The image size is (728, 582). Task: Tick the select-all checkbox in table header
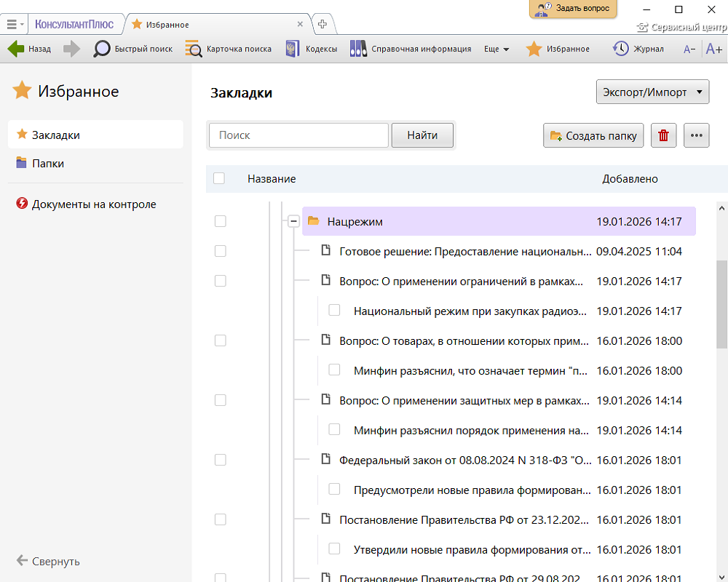[x=219, y=178]
